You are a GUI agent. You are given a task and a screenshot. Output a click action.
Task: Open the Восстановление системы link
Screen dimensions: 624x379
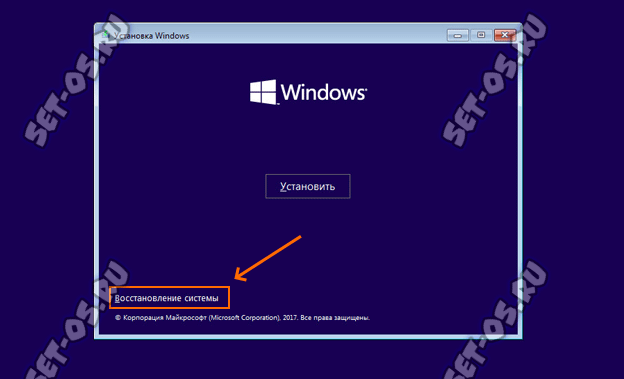pyautogui.click(x=166, y=298)
